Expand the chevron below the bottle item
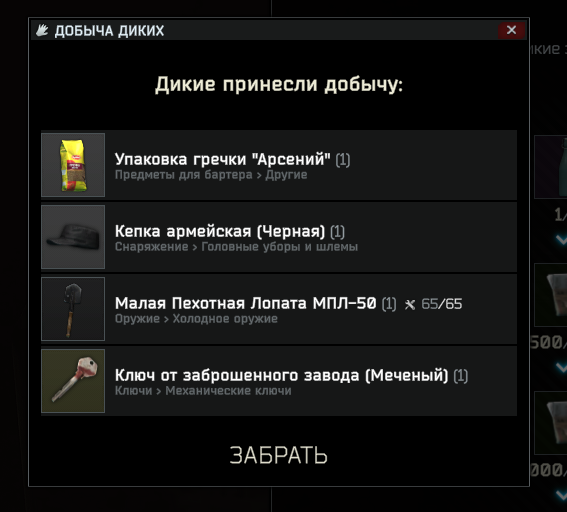The width and height of the screenshot is (567, 512). 561,239
